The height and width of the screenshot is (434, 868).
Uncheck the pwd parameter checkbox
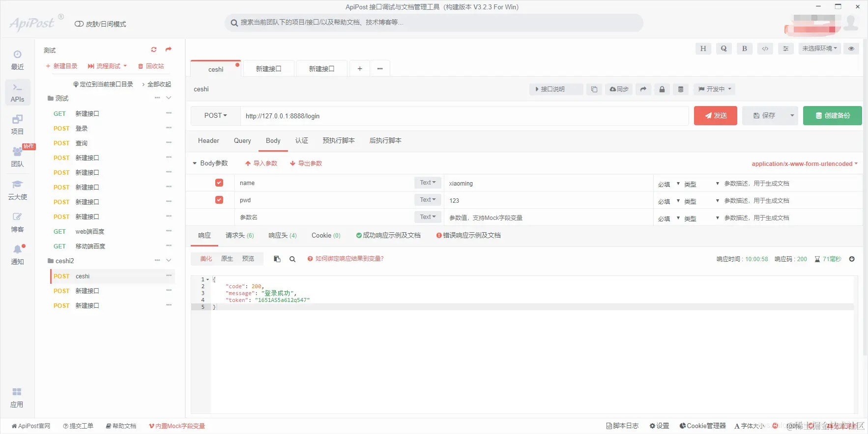(219, 200)
